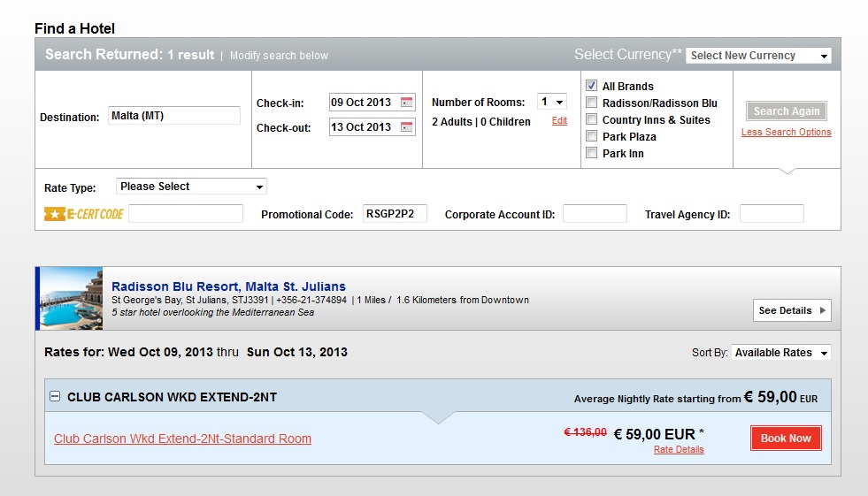
Task: Open the Sort By Available Rates dropdown
Action: pos(781,352)
